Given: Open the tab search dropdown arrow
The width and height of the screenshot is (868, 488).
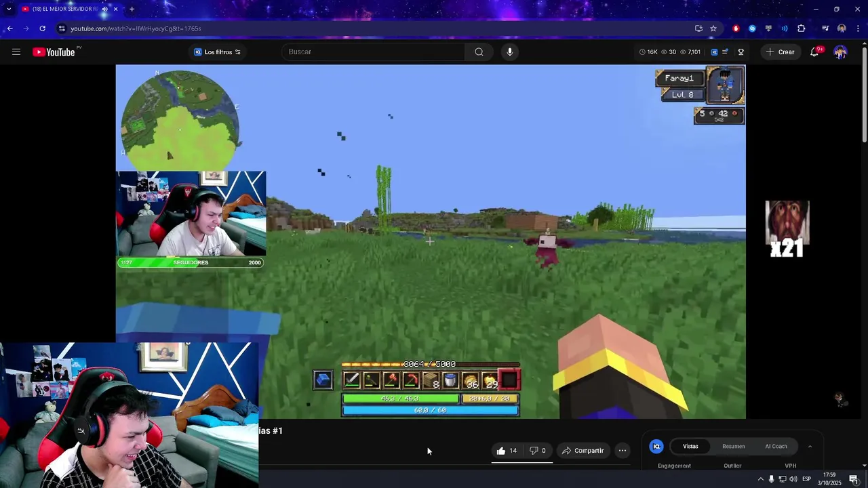Looking at the screenshot, I should 9,9.
